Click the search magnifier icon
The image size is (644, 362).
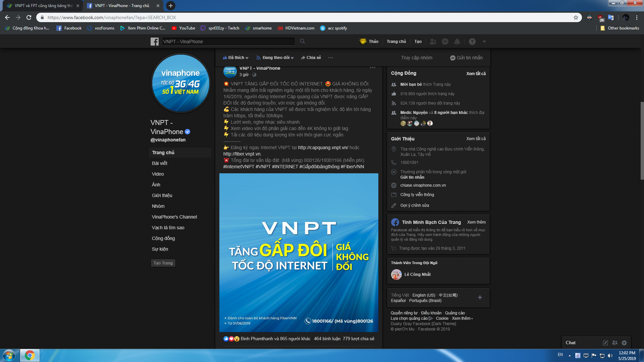(303, 41)
